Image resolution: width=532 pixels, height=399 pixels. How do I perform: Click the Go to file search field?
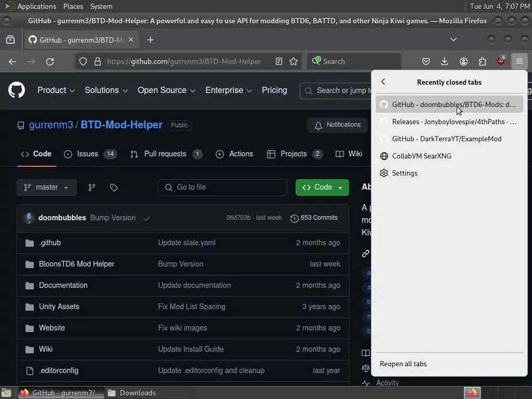222,187
